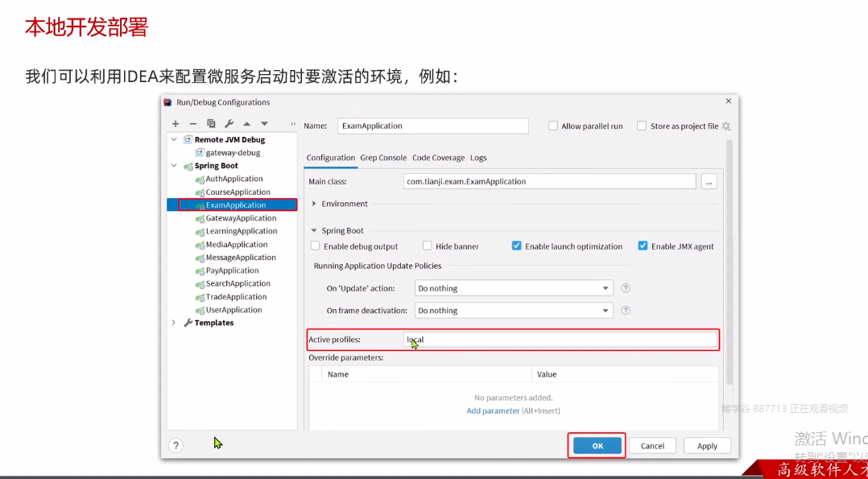Click the Name column header in parameters table
Viewport: 868px width, 479px height.
[x=427, y=374]
